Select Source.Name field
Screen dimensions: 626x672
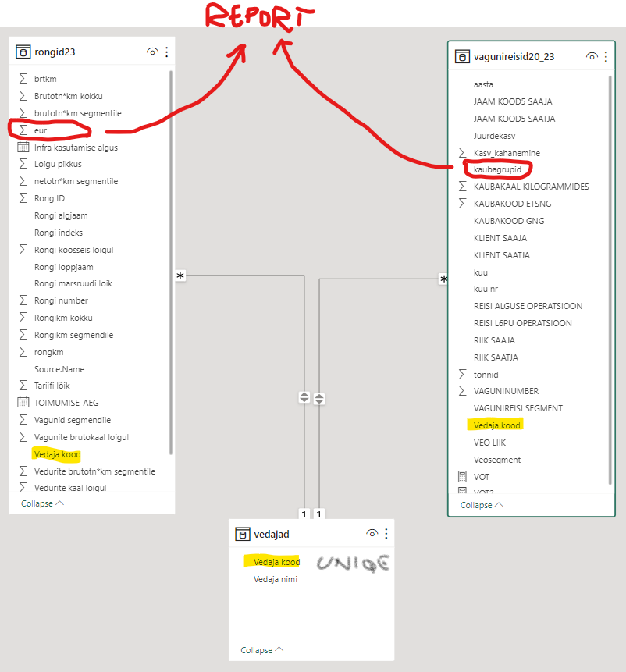pos(59,369)
